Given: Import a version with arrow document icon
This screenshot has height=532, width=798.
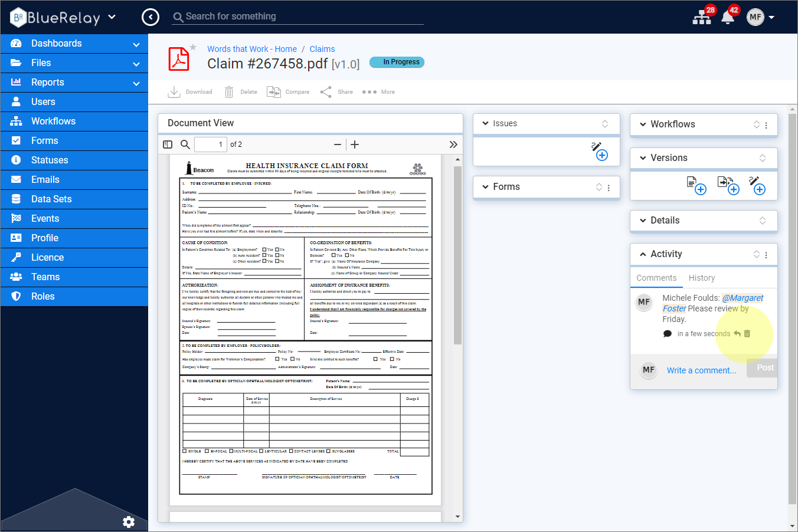Looking at the screenshot, I should coord(728,185).
